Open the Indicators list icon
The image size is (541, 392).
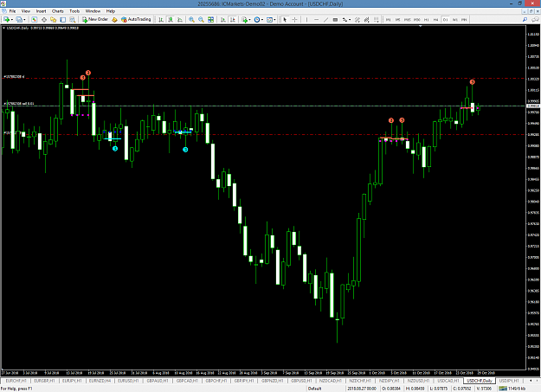pos(244,20)
